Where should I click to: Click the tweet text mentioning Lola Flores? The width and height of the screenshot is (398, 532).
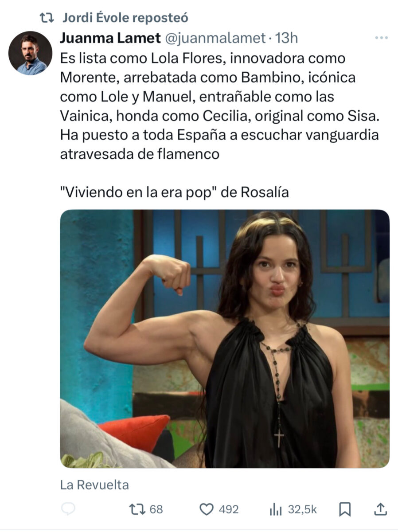(219, 106)
